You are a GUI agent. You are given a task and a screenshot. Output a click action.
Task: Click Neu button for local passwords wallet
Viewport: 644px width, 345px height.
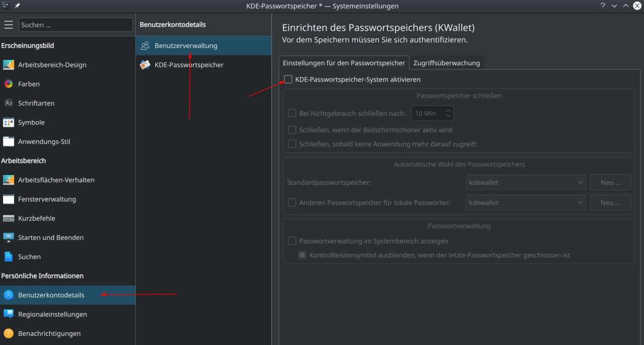(610, 203)
